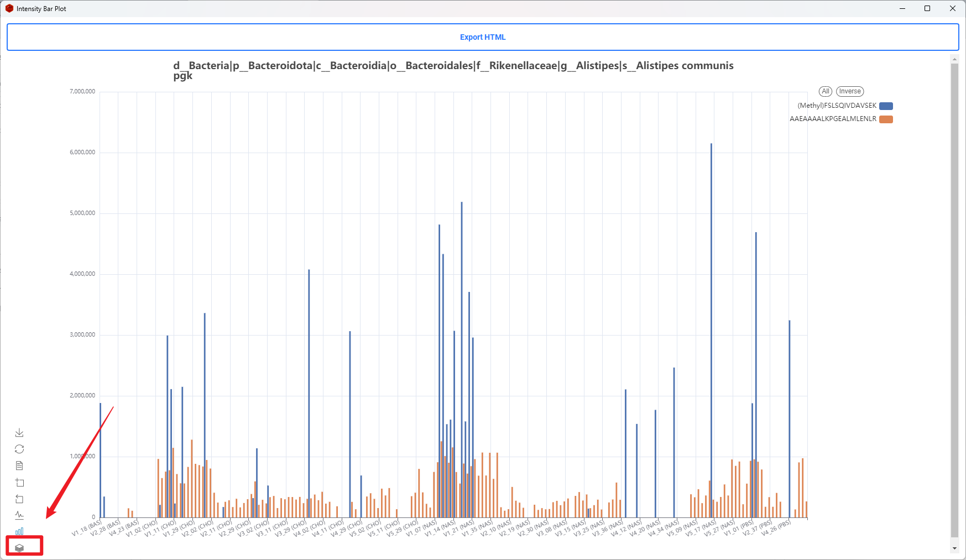The height and width of the screenshot is (560, 966).
Task: Click the 6,000,000 y-axis label
Action: pos(82,152)
